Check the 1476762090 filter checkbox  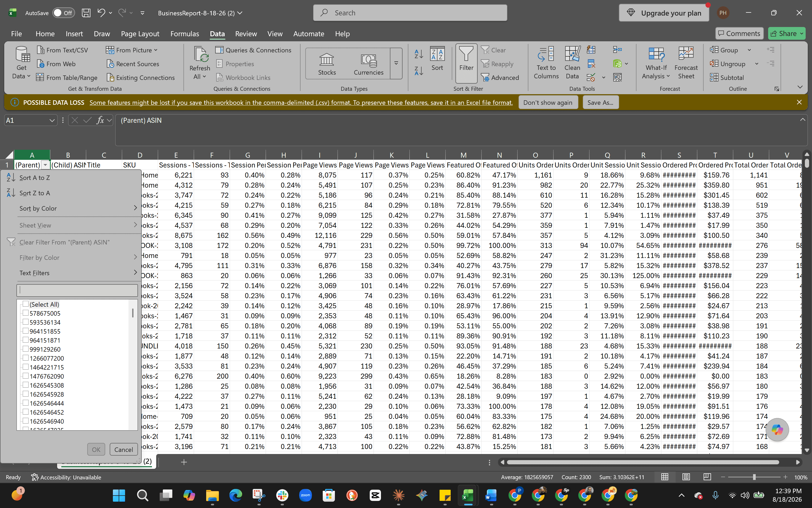click(x=25, y=376)
